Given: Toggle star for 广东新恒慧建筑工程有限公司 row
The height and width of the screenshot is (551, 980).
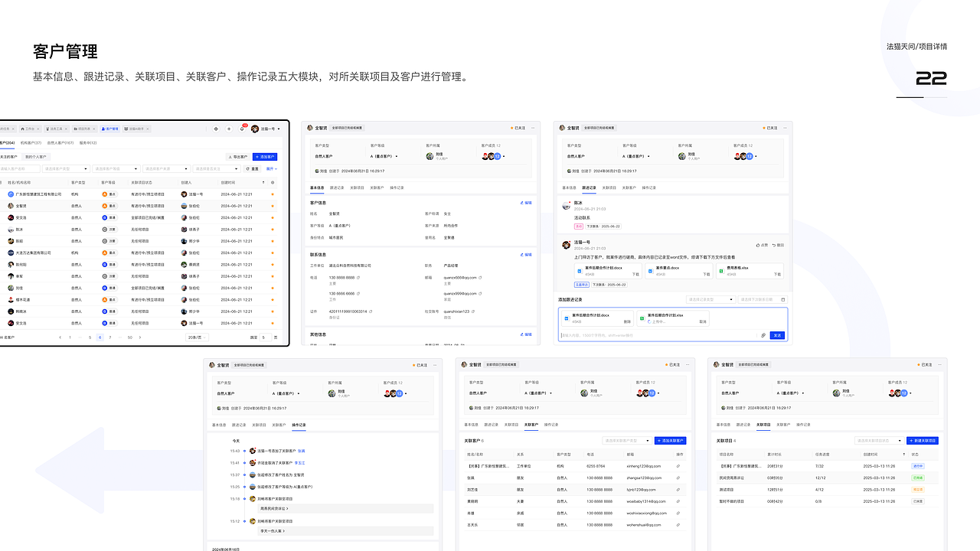Looking at the screenshot, I should tap(273, 194).
